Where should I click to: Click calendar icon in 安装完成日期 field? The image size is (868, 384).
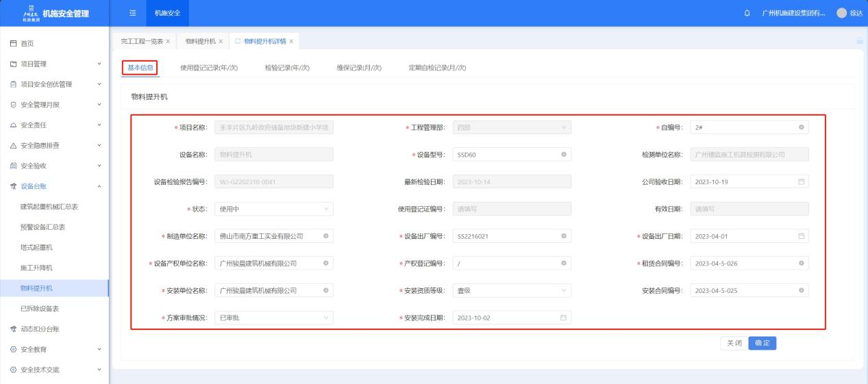click(563, 318)
